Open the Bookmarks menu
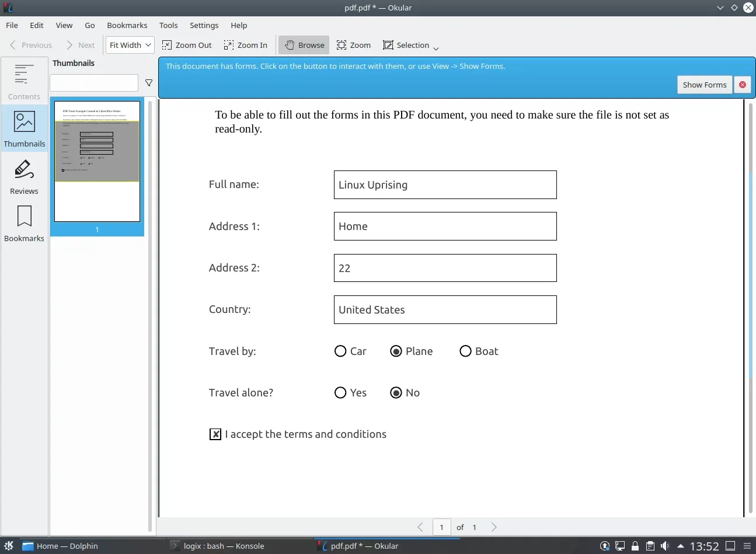Screen dimensions: 756x554 coord(127,25)
